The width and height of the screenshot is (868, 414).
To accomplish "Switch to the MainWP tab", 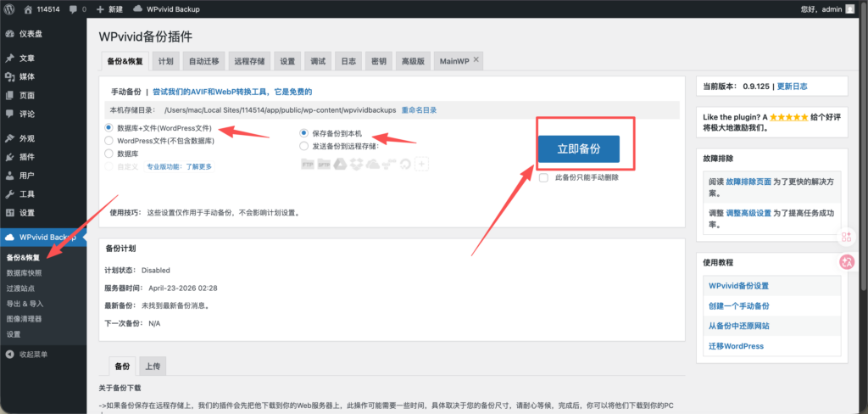I will pos(454,62).
